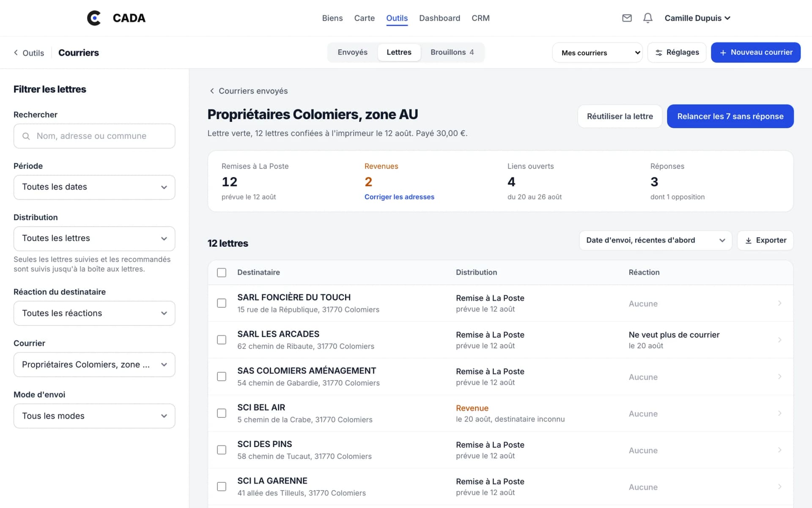Check the SCI BEL AIR row

[222, 413]
